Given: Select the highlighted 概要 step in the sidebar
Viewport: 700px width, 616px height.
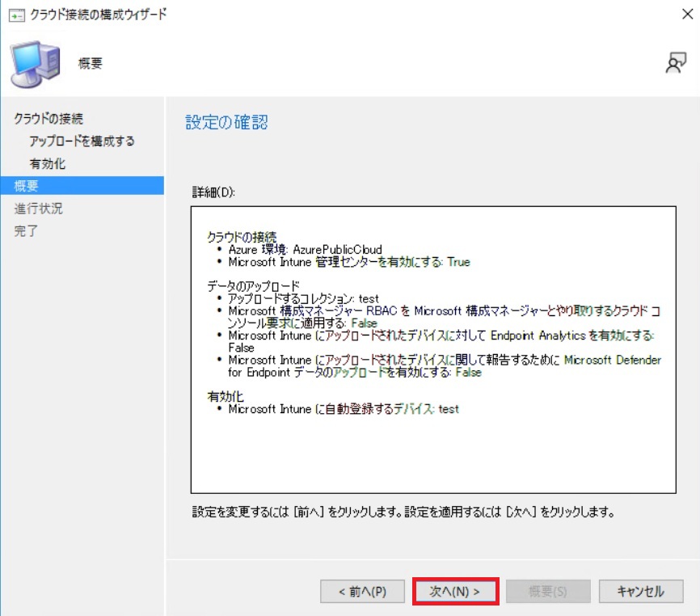Looking at the screenshot, I should coord(27,186).
